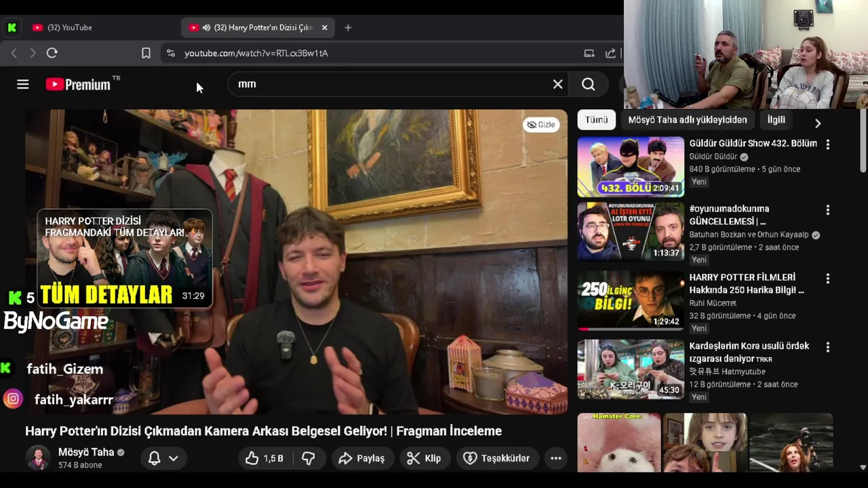Viewport: 868px width, 488px height.
Task: Open 250 İlginç Bilgi thumbnail
Action: (x=631, y=300)
